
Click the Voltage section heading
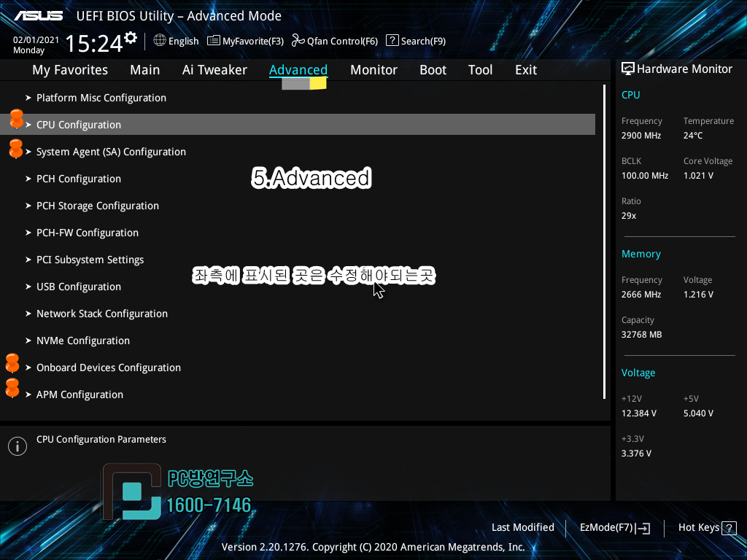point(638,373)
